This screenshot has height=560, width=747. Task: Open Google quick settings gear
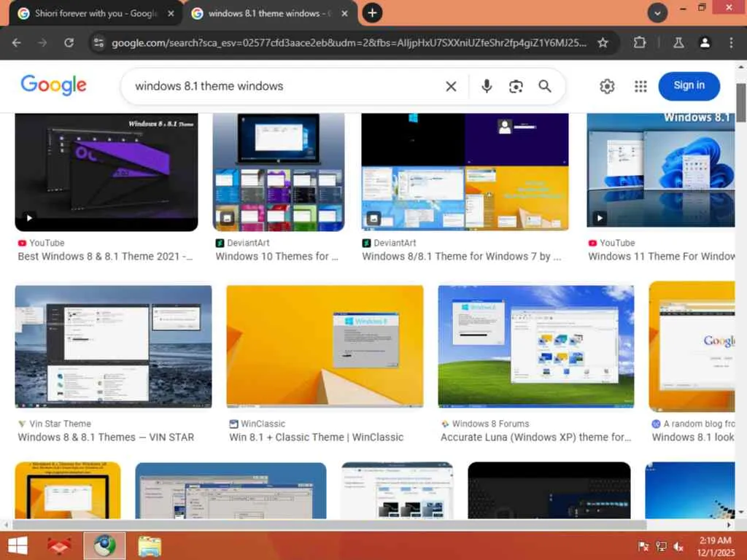click(x=606, y=86)
